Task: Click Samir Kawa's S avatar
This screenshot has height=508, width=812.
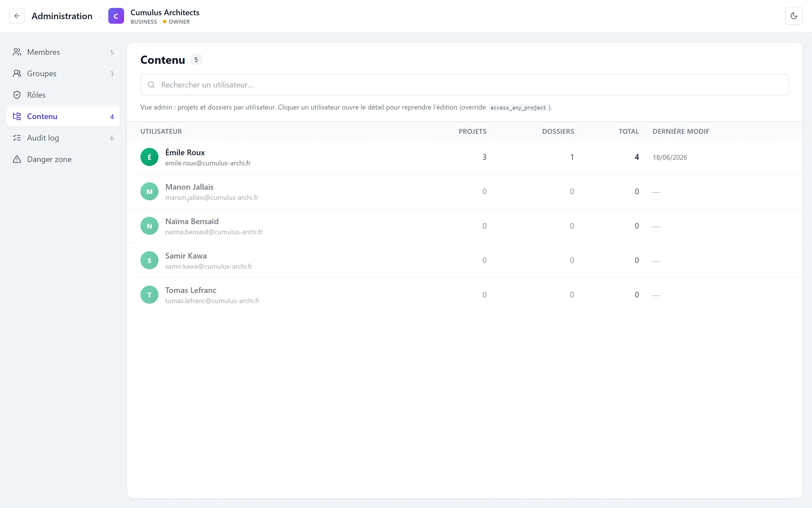Action: (x=149, y=260)
